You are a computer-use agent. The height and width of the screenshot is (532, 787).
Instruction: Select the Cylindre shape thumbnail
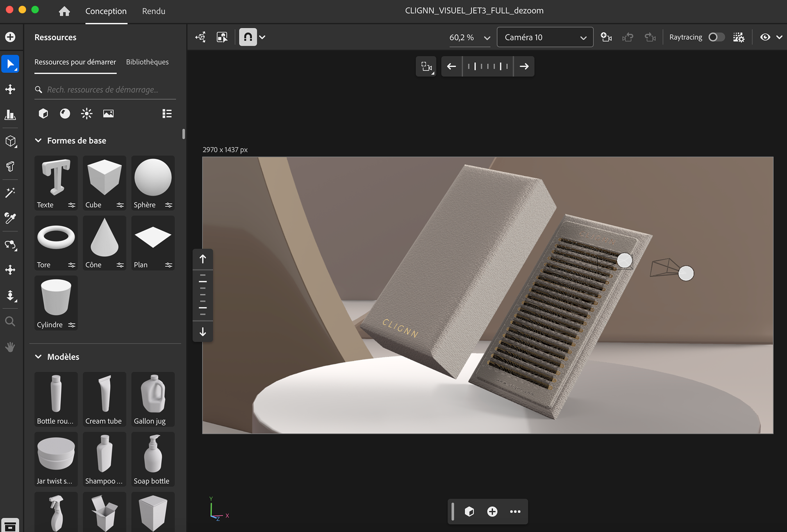[56, 303]
